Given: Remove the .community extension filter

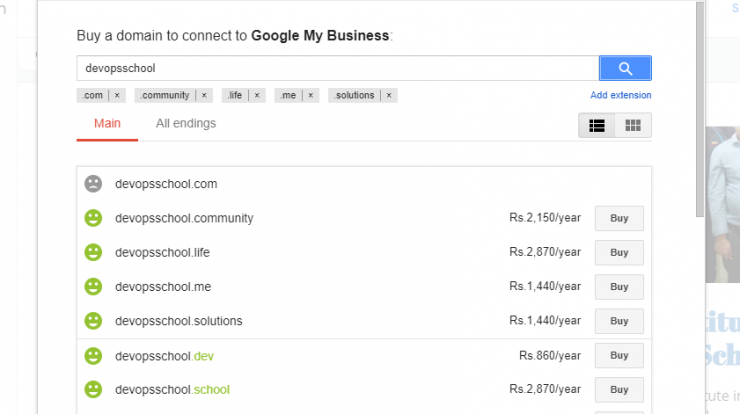Looking at the screenshot, I should (x=204, y=95).
